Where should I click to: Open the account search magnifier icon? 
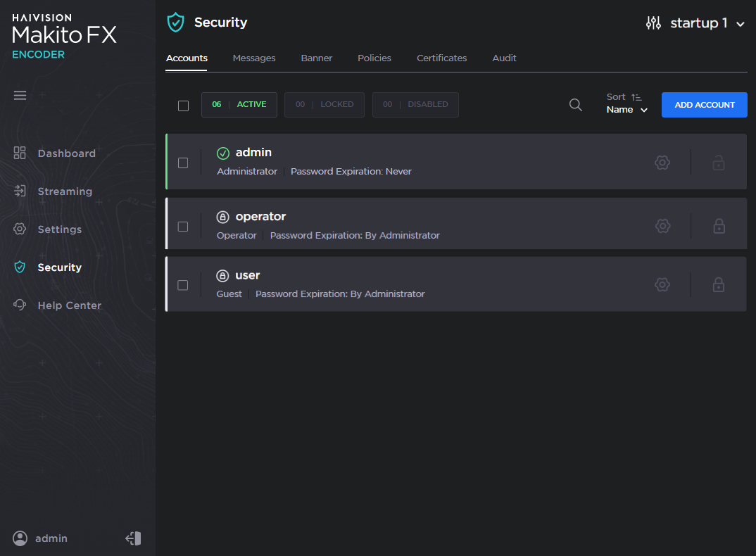(575, 105)
